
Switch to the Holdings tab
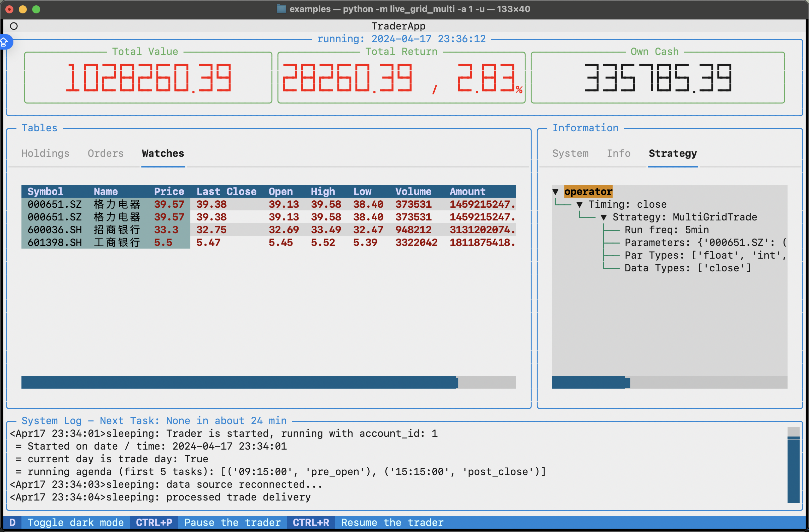pos(45,153)
